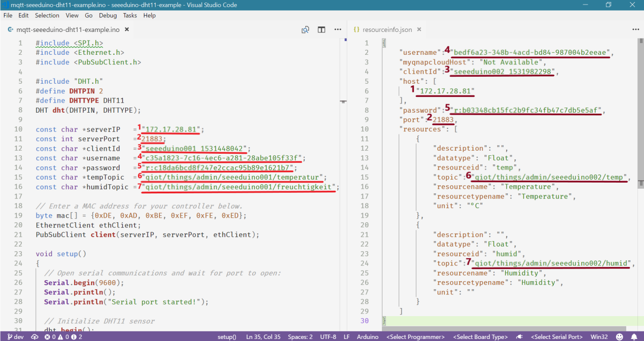The height and width of the screenshot is (341, 644).
Task: Click the Split Editor icon
Action: tap(321, 30)
